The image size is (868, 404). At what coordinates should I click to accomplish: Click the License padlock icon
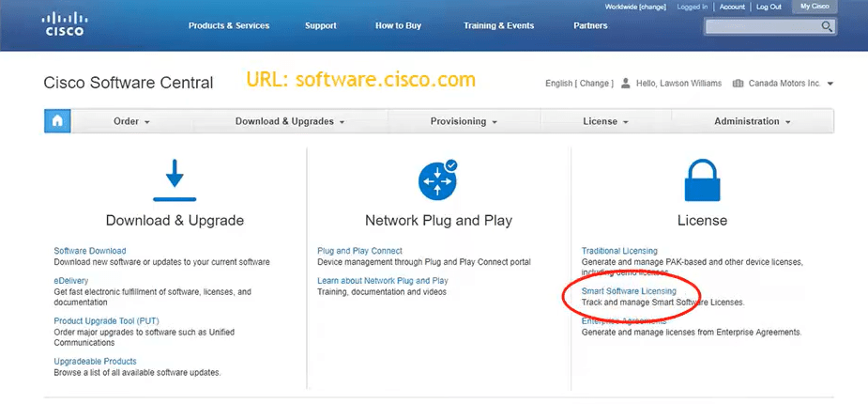coord(702,179)
